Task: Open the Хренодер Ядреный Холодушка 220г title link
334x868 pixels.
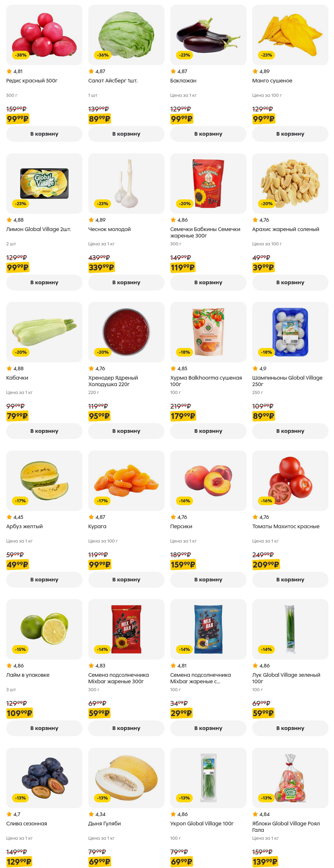Action: coord(113,381)
